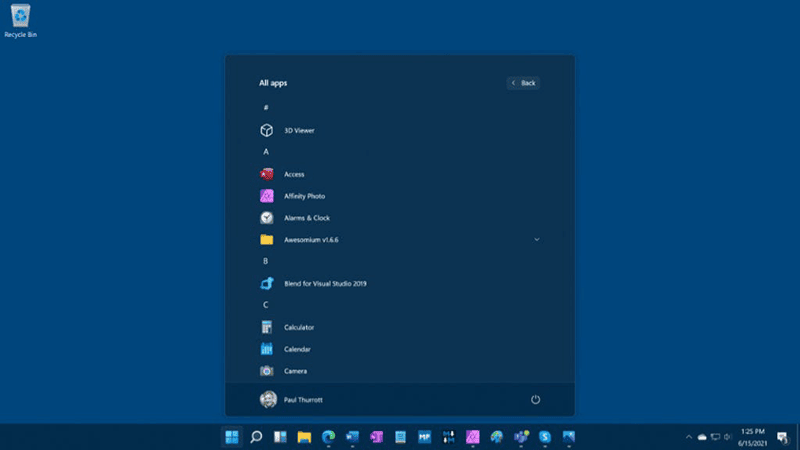Open the power options button
Image resolution: width=800 pixels, height=450 pixels.
(535, 399)
